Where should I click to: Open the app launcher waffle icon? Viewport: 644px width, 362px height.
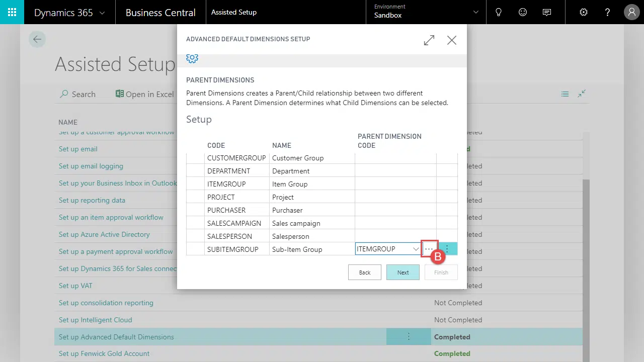point(12,12)
